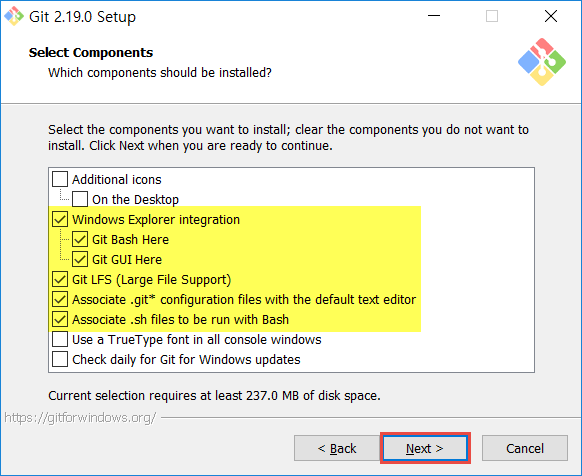This screenshot has width=582, height=476.
Task: Toggle the Git GUI Here checkbox
Action: tap(80, 259)
